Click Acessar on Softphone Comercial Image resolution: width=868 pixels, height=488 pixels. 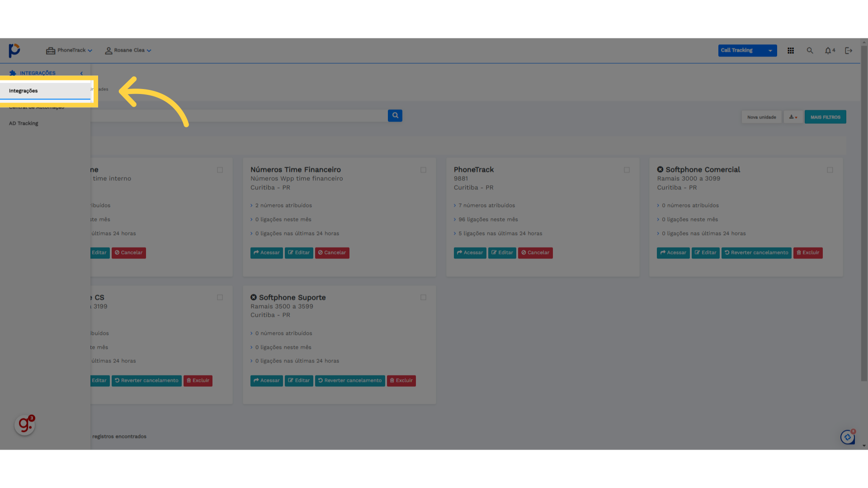(673, 253)
